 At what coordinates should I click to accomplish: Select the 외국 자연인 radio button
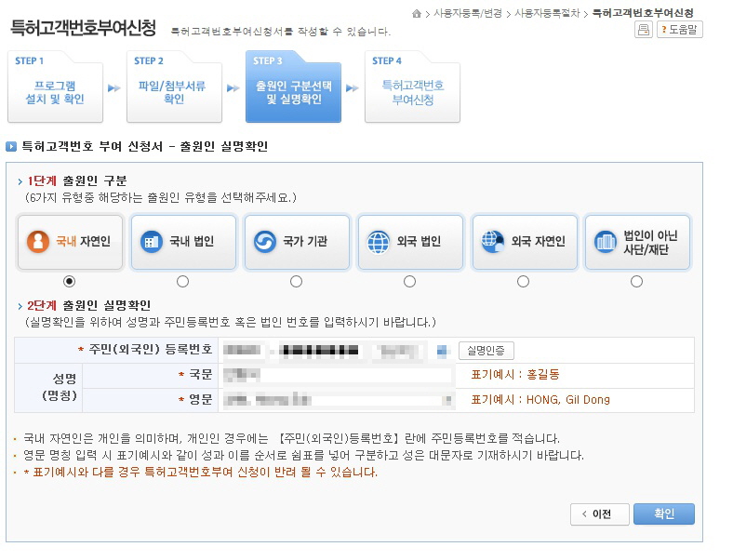pos(523,282)
